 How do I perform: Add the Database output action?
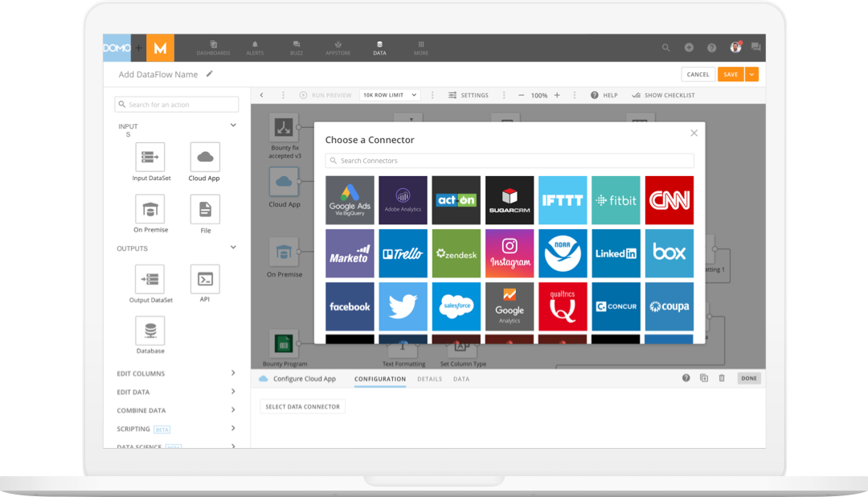coord(150,331)
